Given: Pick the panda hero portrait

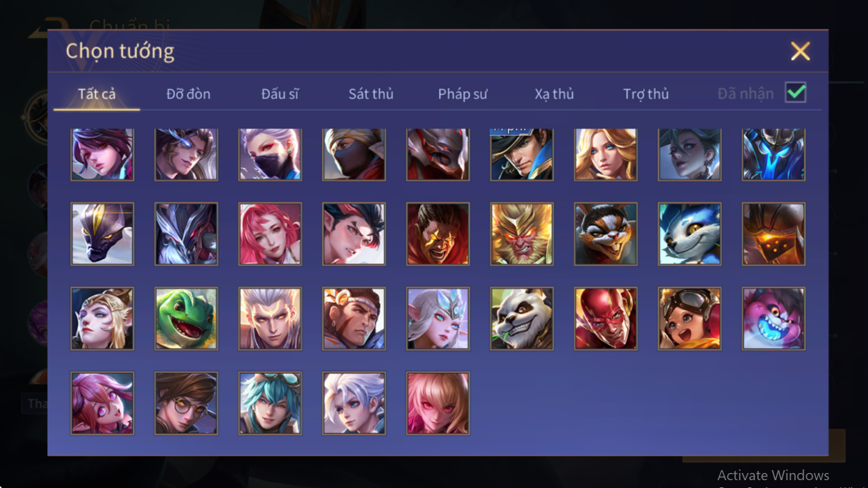Looking at the screenshot, I should click(x=522, y=319).
